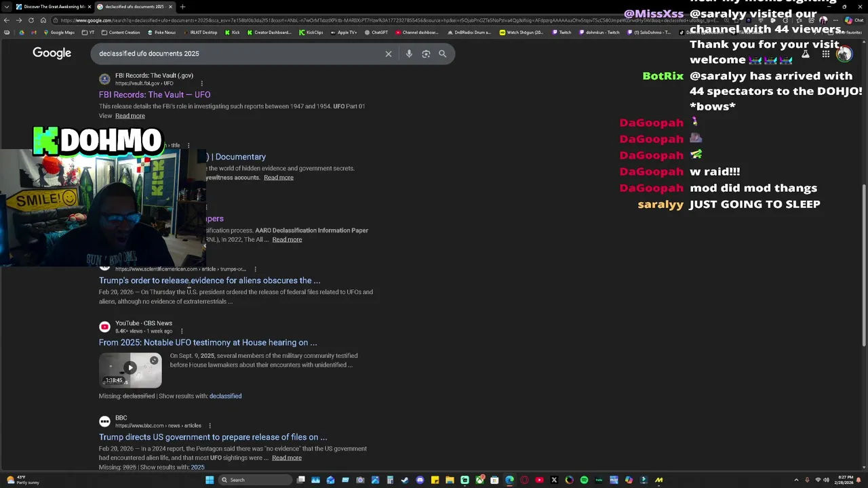Open options menu for CBS News video result
868x488 pixels.
[x=181, y=331]
